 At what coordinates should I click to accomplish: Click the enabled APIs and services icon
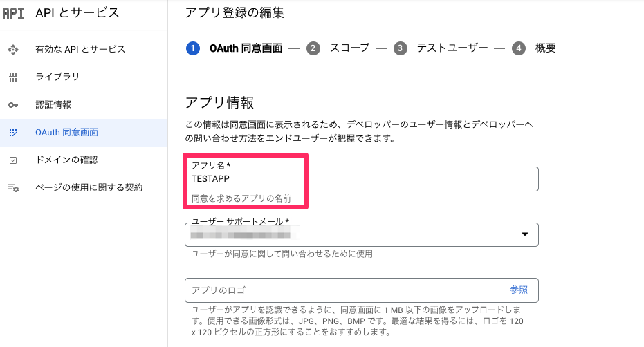pos(13,50)
